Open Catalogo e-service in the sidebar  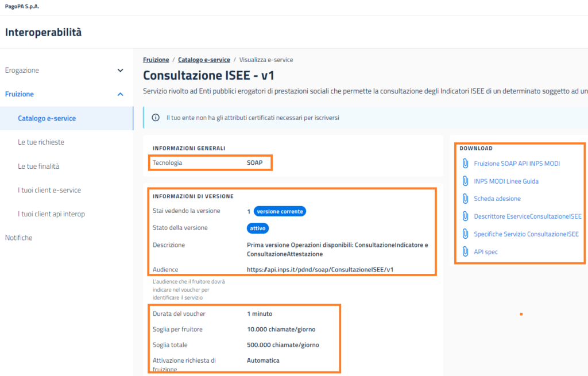tap(47, 118)
